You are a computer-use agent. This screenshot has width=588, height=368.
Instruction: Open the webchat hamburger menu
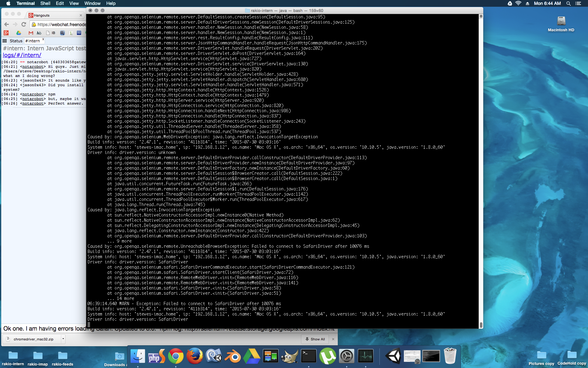pos(5,41)
